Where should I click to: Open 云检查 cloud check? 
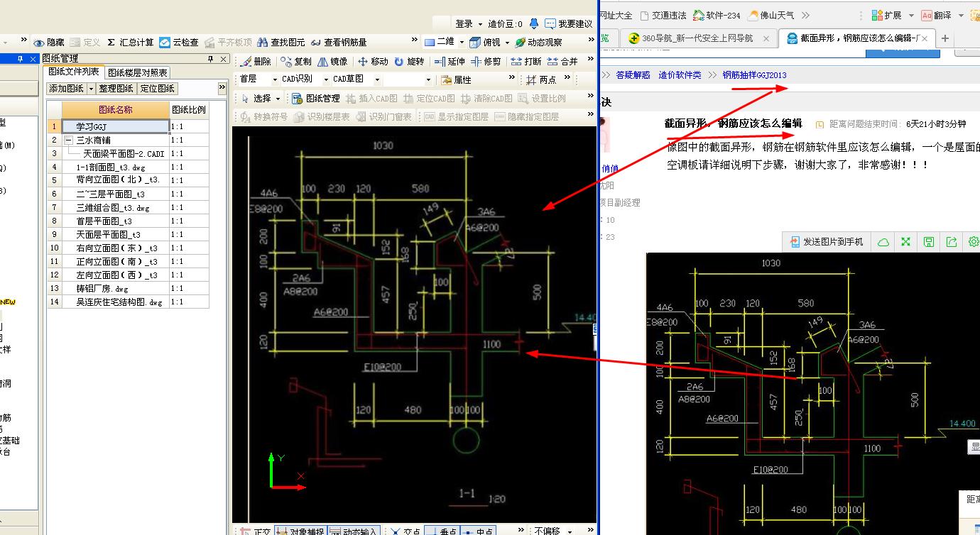pyautogui.click(x=179, y=43)
